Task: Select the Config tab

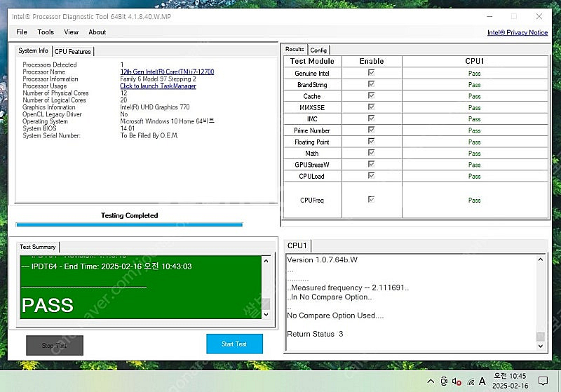Action: click(x=318, y=50)
